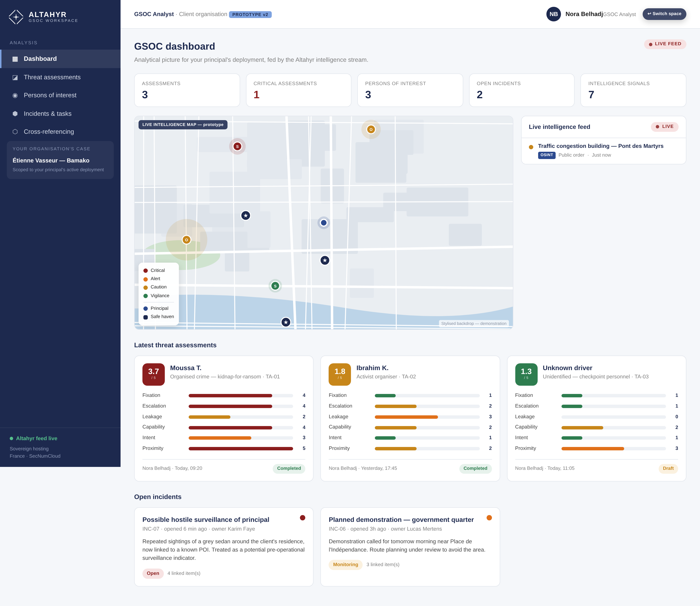Screen dimensions: 700x606
Task: Click the safe haven star near critical marker
Action: point(245,215)
